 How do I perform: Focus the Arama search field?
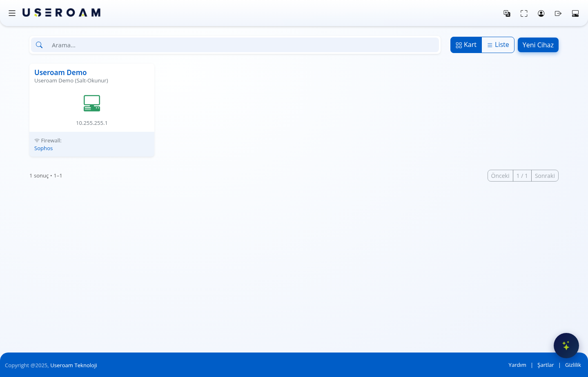[x=243, y=45]
